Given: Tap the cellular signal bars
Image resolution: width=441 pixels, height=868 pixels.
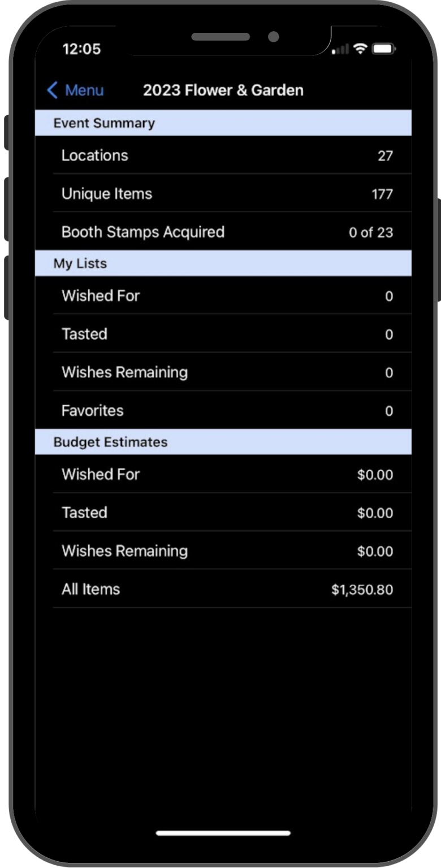Looking at the screenshot, I should coord(340,50).
